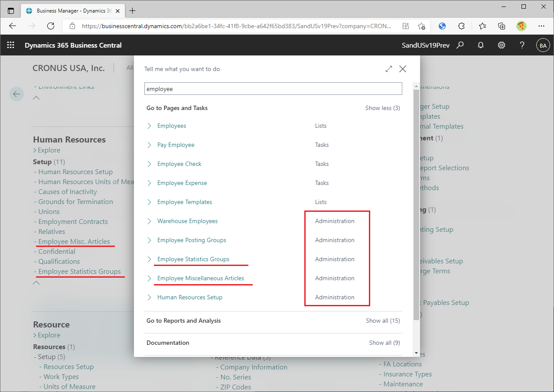Open the browser Collections panel
The height and width of the screenshot is (392, 554).
(x=502, y=26)
